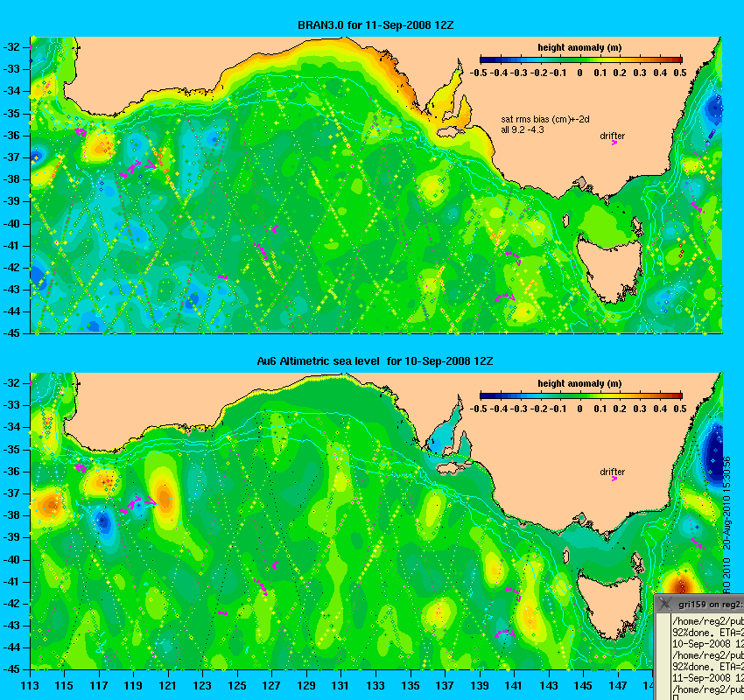
Task: Click the '11-Sep-2008' line in the terminal
Action: click(707, 678)
